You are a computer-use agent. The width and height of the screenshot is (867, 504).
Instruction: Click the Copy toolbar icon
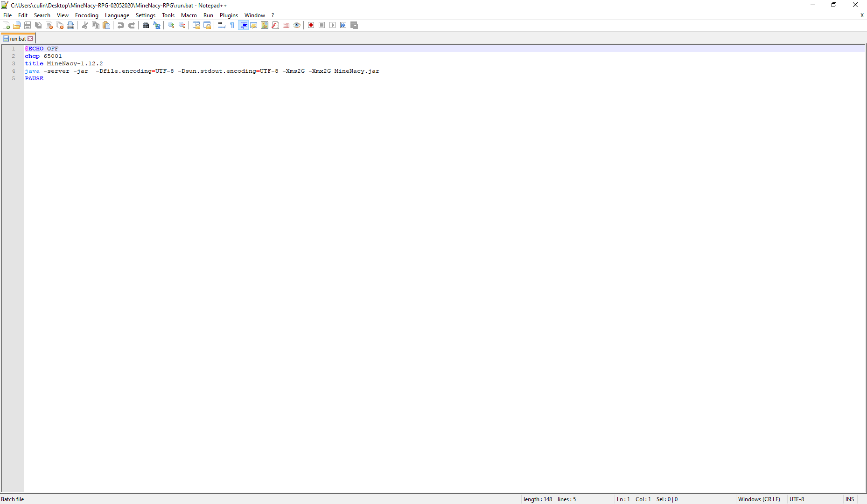click(96, 25)
